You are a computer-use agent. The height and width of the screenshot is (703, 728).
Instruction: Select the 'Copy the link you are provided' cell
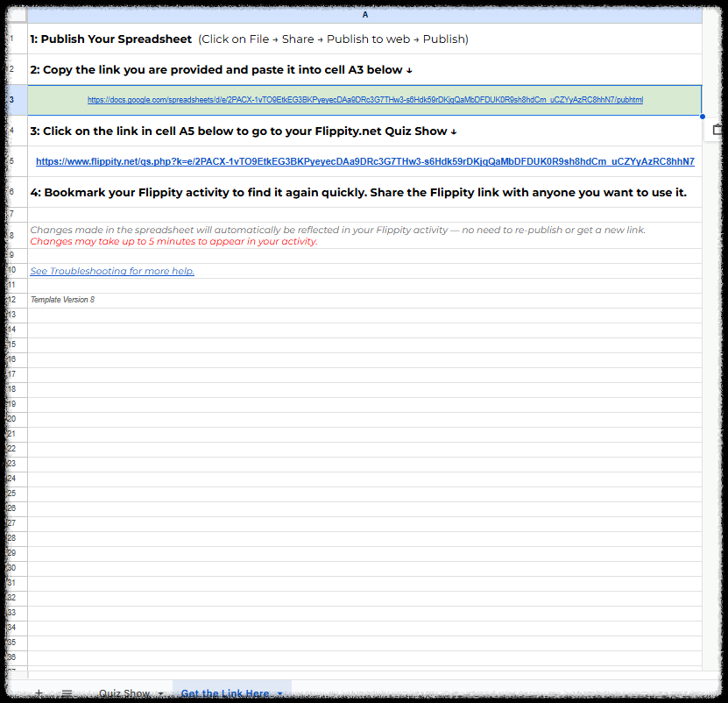pyautogui.click(x=365, y=70)
